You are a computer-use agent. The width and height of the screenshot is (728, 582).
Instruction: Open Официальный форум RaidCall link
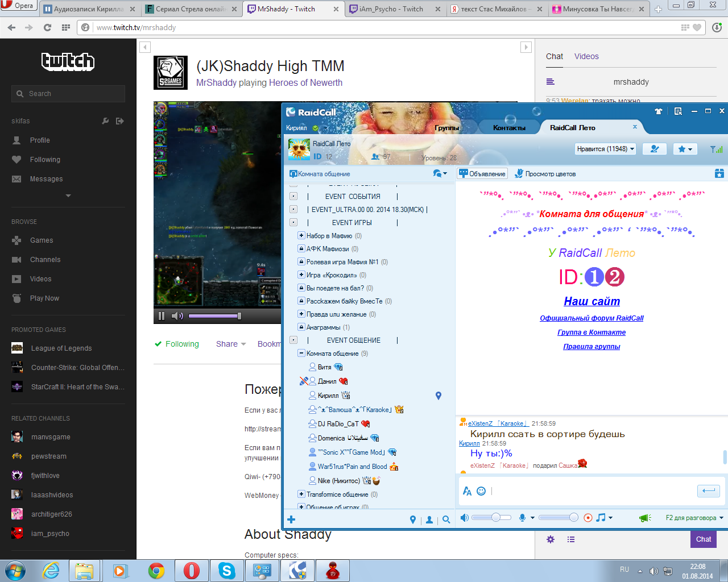[591, 318]
